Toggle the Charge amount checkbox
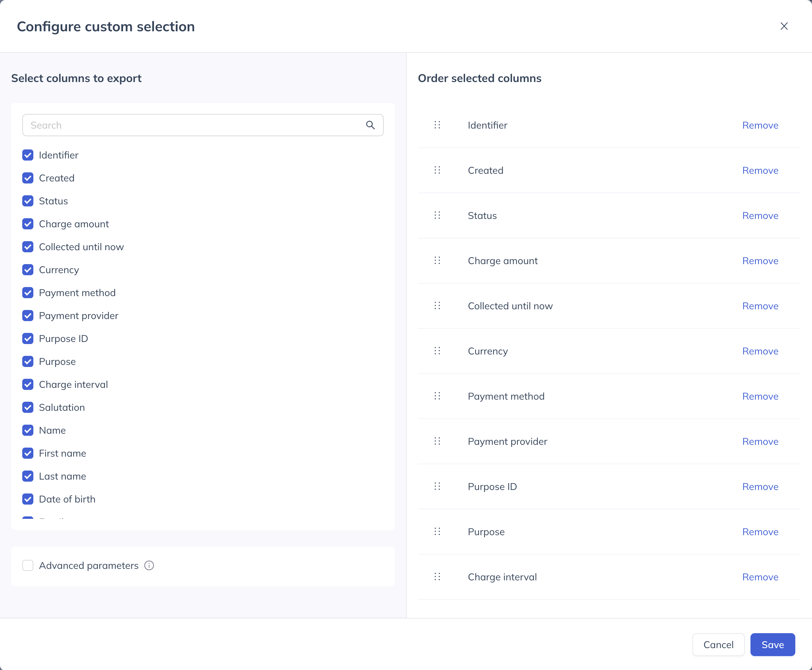812x670 pixels. (x=28, y=224)
